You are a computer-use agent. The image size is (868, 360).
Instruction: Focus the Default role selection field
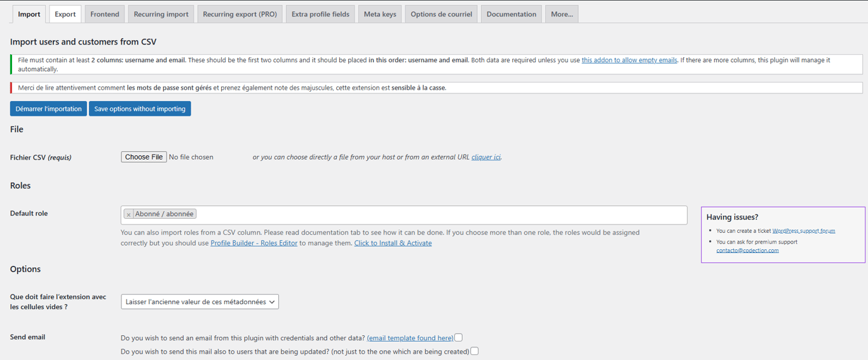point(404,215)
